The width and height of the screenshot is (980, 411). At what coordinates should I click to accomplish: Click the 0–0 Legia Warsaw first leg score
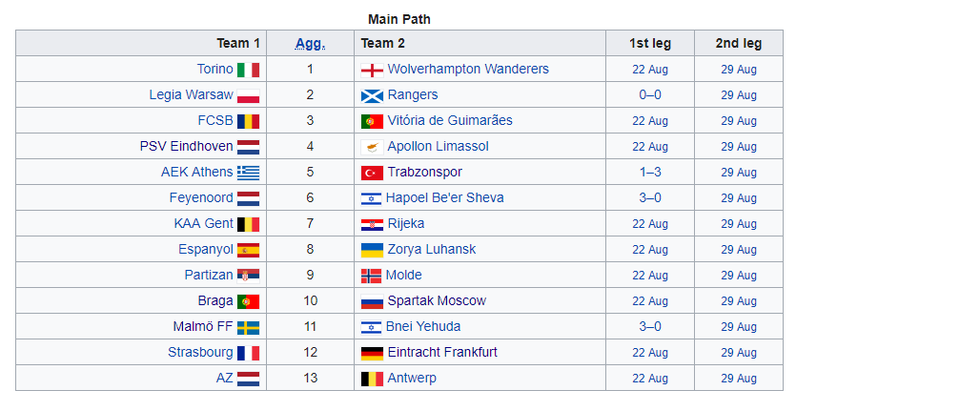650,95
